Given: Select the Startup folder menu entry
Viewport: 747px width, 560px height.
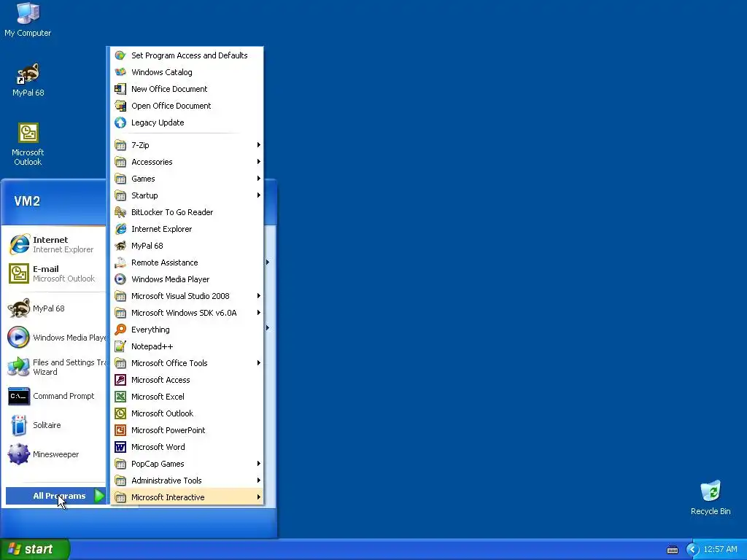Looking at the screenshot, I should 187,195.
